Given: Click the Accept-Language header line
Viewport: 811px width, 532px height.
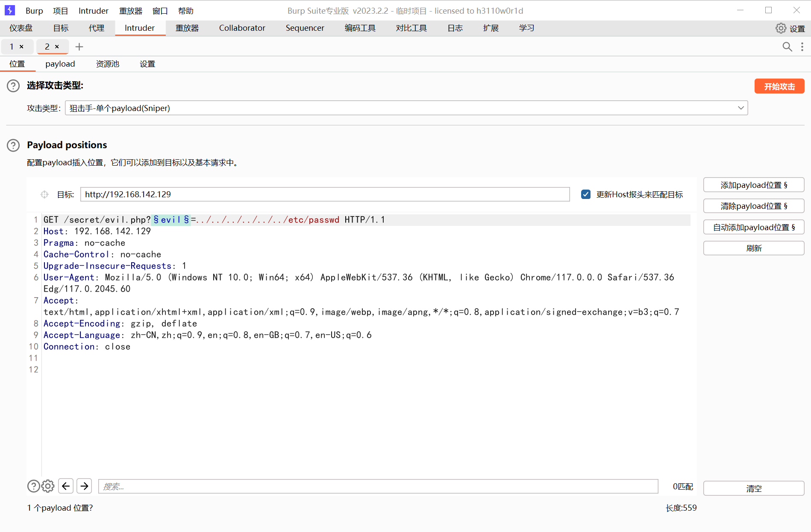Looking at the screenshot, I should 207,335.
